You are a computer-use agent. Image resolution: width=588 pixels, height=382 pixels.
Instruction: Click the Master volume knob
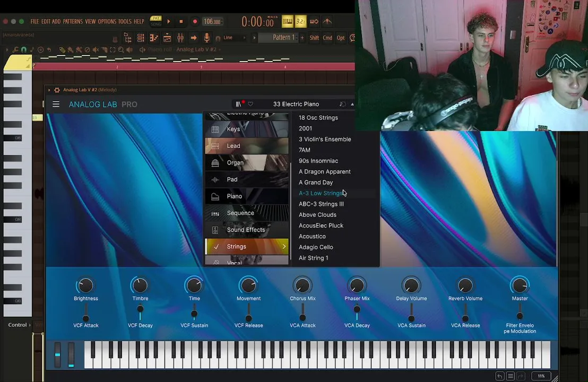pyautogui.click(x=520, y=285)
